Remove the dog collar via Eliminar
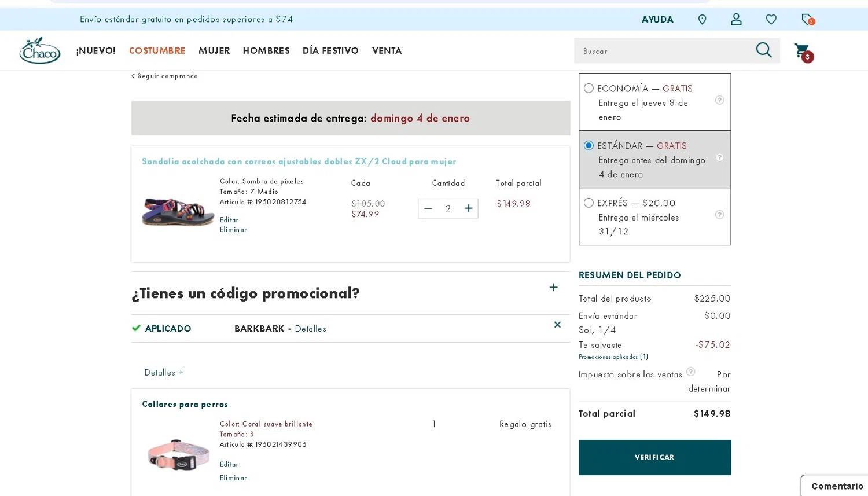This screenshot has width=868, height=496. pos(233,478)
